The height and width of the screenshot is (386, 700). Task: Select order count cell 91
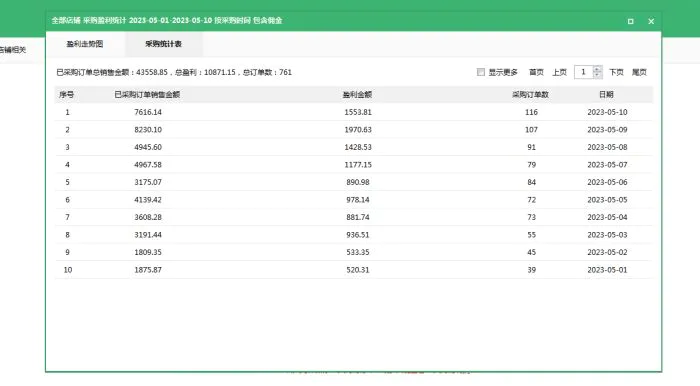pyautogui.click(x=531, y=147)
